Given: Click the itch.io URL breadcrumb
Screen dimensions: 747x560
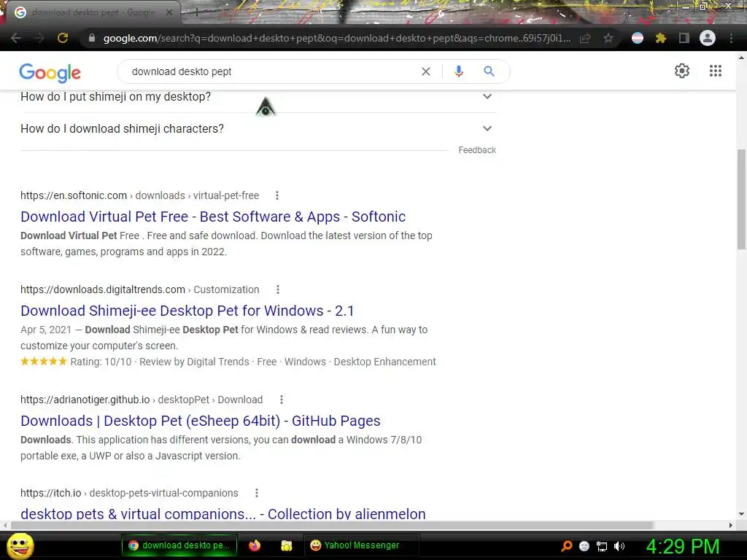Looking at the screenshot, I should click(129, 493).
